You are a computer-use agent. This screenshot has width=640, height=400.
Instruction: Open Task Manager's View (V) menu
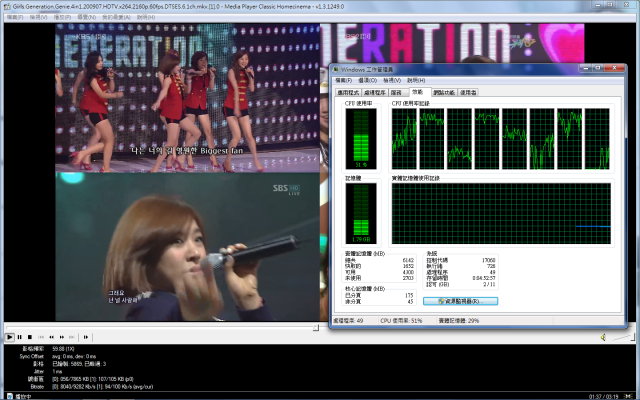pyautogui.click(x=392, y=80)
